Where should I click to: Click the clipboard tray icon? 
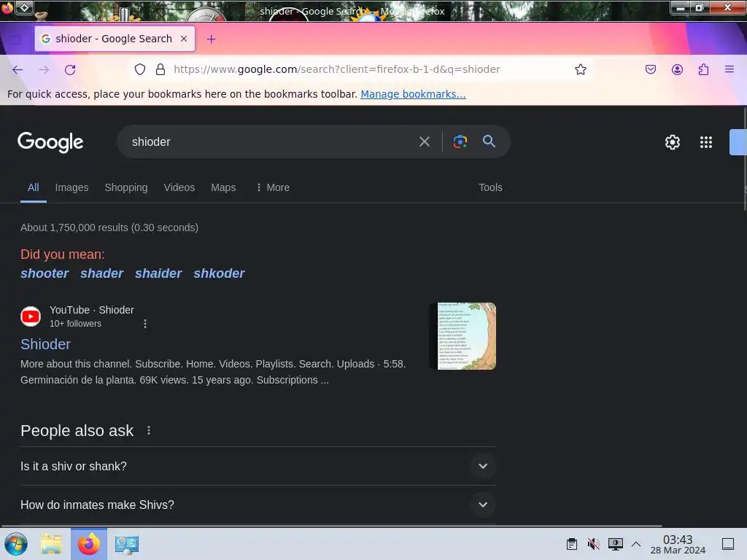point(572,544)
